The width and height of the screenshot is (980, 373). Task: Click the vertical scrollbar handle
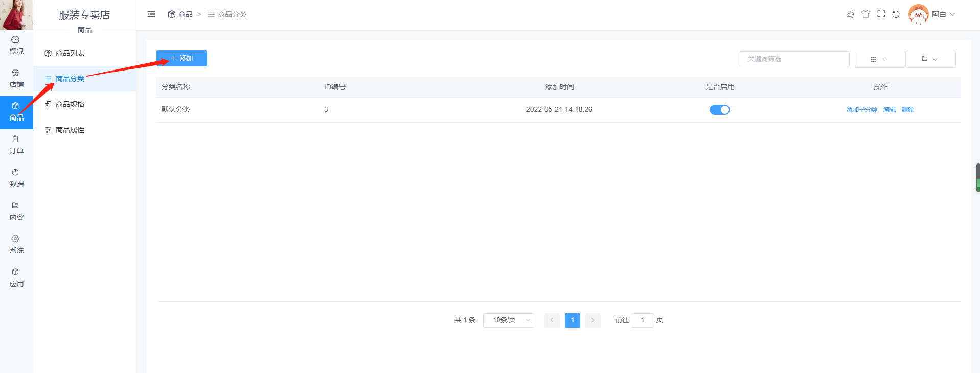click(x=977, y=178)
